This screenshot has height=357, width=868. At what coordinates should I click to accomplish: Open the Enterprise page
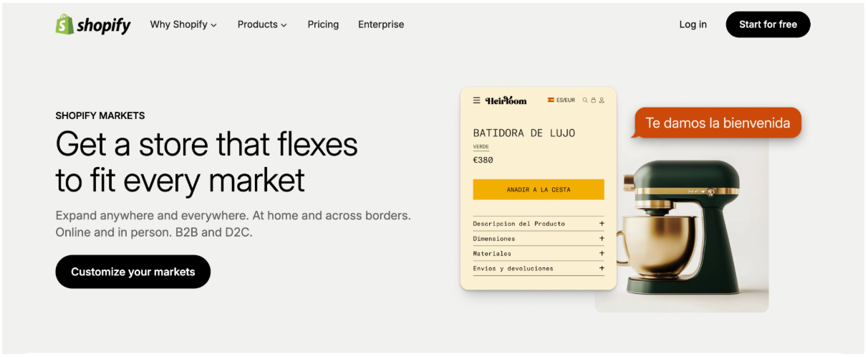381,24
